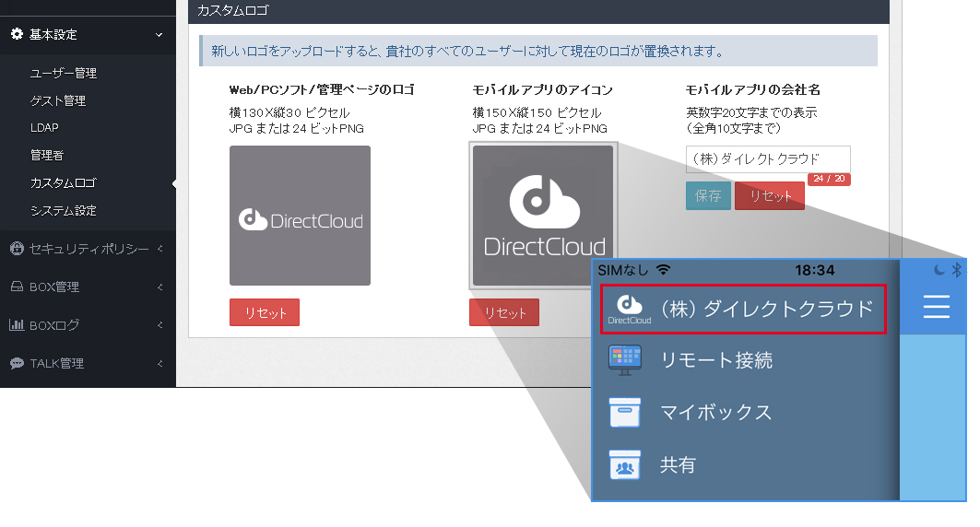Expand the セキュリティポリシー chevron
The height and width of the screenshot is (527, 980).
coord(160,249)
